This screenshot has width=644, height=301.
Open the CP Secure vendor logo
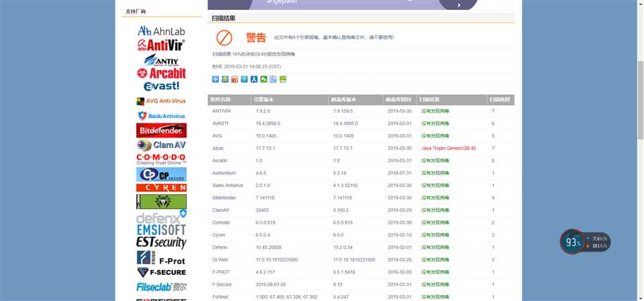tap(162, 174)
